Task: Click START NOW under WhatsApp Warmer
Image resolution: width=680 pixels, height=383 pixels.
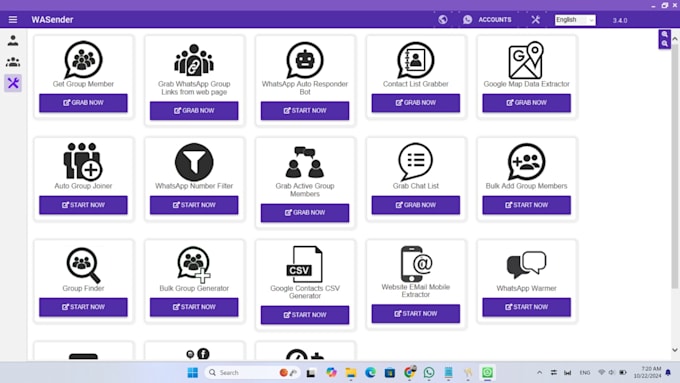Action: pyautogui.click(x=526, y=307)
